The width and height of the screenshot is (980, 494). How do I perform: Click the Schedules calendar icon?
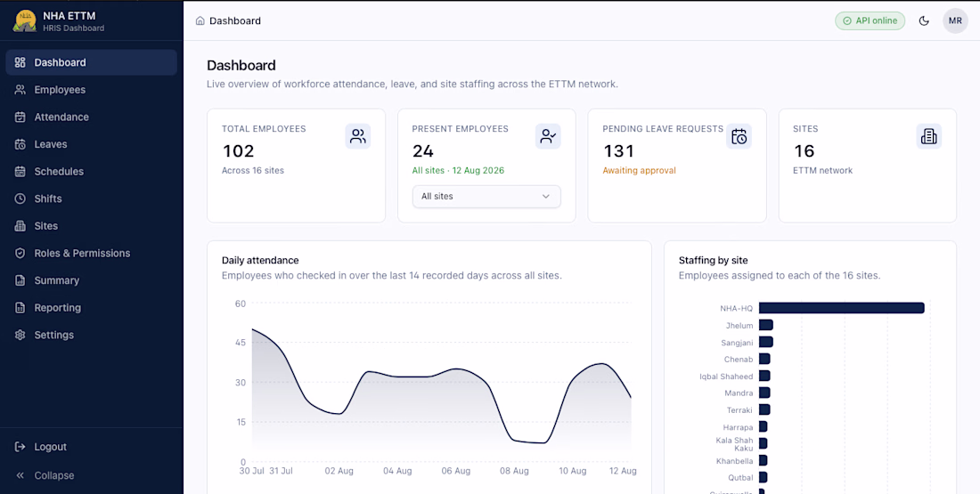coord(20,171)
